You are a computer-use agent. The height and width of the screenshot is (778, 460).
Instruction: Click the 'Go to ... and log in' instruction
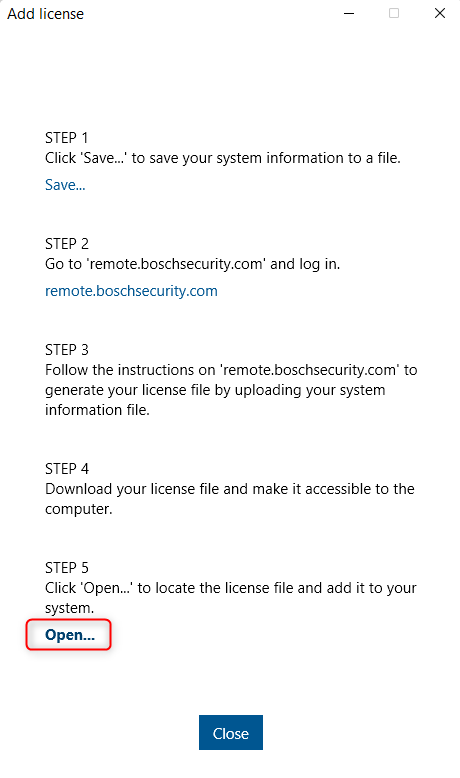[193, 264]
